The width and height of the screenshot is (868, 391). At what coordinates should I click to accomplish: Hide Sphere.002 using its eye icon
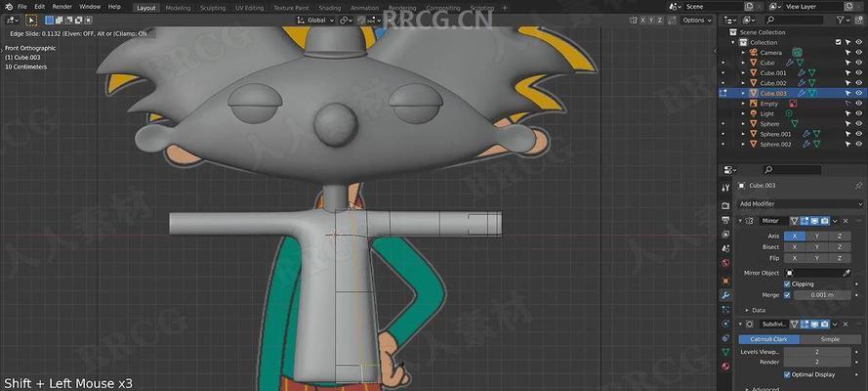coord(858,144)
